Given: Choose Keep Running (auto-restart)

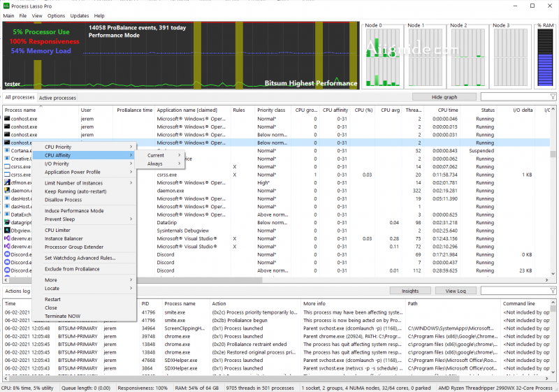Looking at the screenshot, I should coord(84,191).
